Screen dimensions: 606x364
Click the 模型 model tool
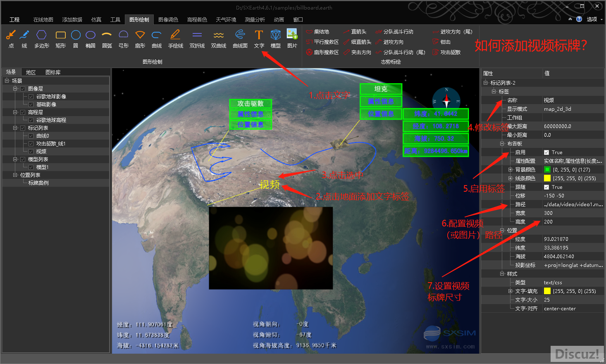(x=276, y=39)
